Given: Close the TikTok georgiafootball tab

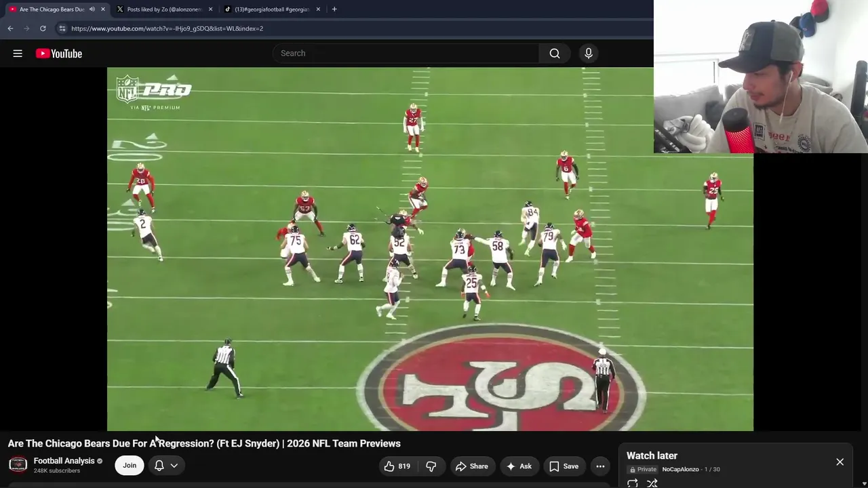Looking at the screenshot, I should [318, 9].
